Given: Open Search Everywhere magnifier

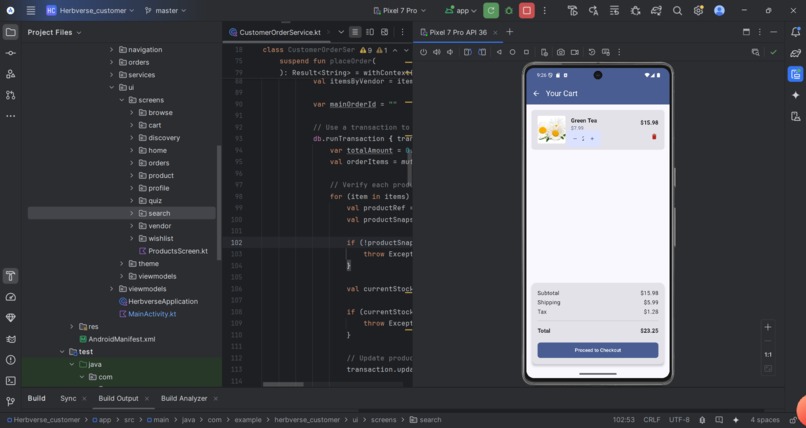Looking at the screenshot, I should point(677,10).
